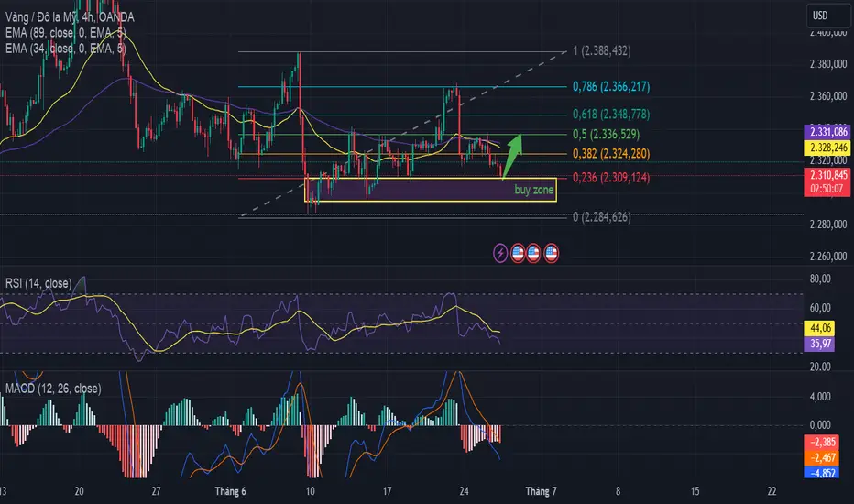Click the orange -2,467 MACD value tag

pyautogui.click(x=821, y=457)
